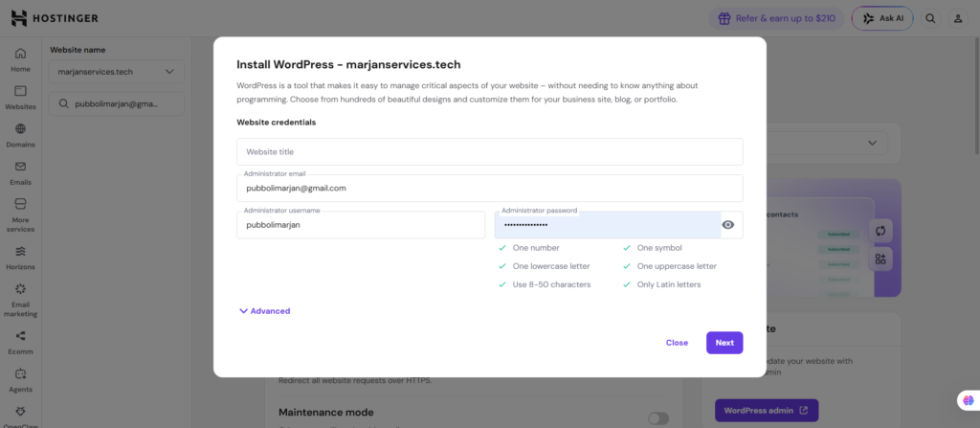
Task: Expand the Advanced section
Action: (264, 311)
